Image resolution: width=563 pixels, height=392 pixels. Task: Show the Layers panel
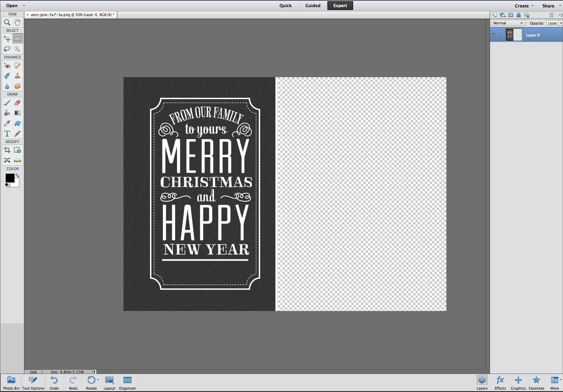click(482, 383)
